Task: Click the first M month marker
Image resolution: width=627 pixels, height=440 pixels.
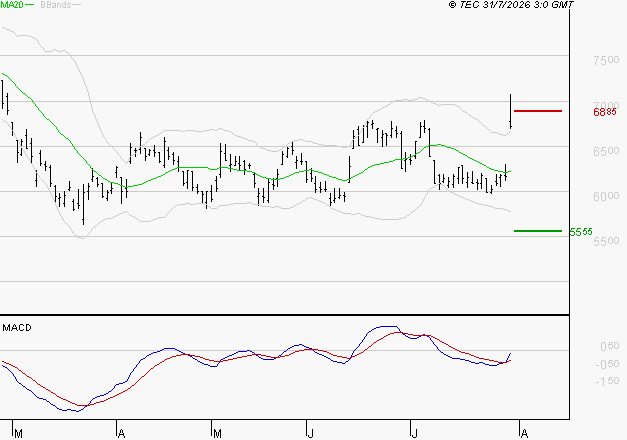Action: pyautogui.click(x=18, y=434)
